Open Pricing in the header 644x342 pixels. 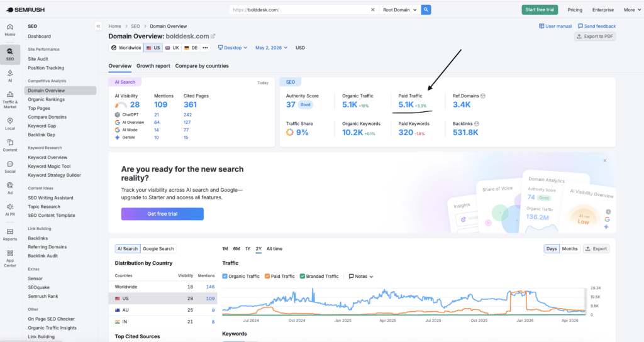[x=575, y=10]
